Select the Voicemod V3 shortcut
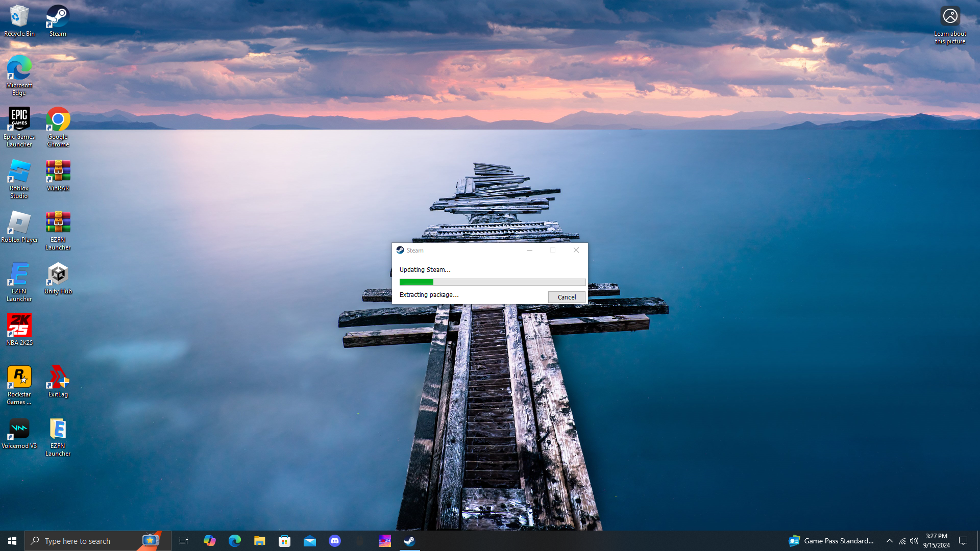The image size is (980, 551). 19,434
